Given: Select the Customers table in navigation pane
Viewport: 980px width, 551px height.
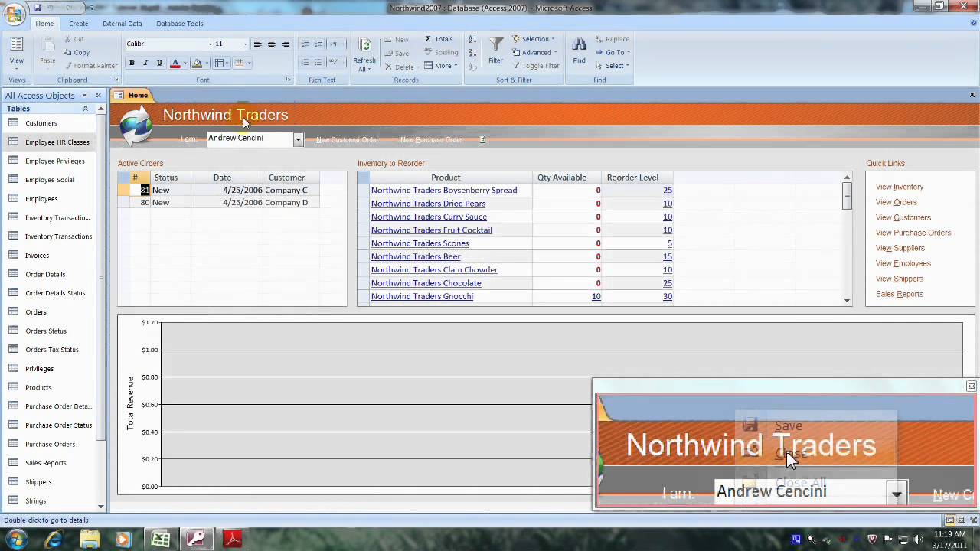Looking at the screenshot, I should (41, 123).
